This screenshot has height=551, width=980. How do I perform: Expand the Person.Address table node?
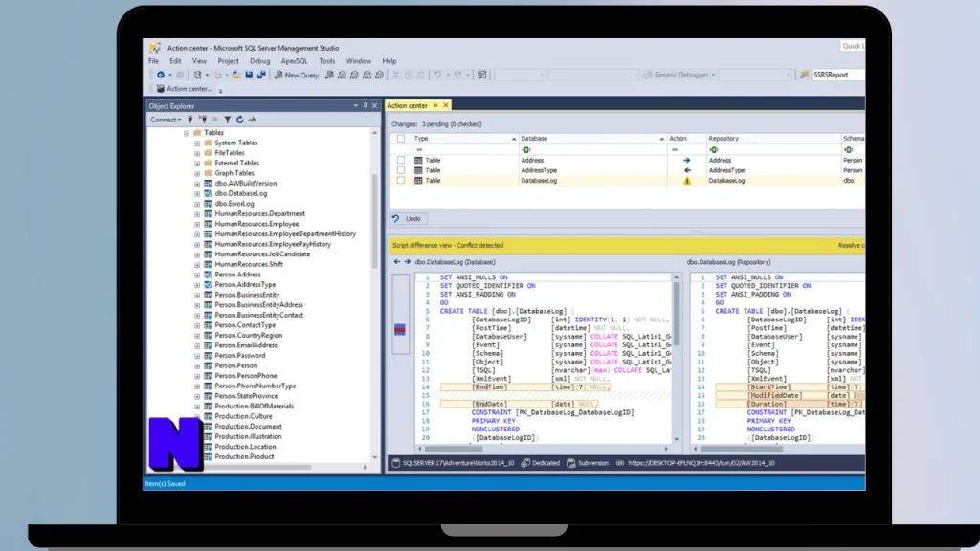[x=197, y=275]
